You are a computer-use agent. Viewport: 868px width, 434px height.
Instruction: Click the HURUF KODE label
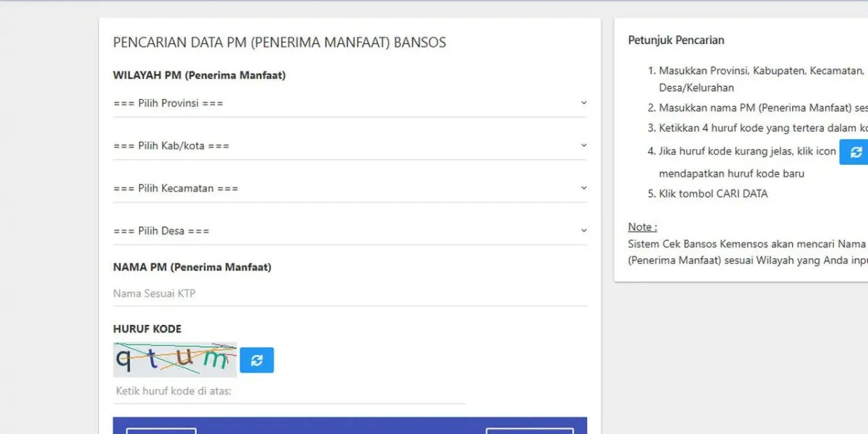[x=147, y=329]
